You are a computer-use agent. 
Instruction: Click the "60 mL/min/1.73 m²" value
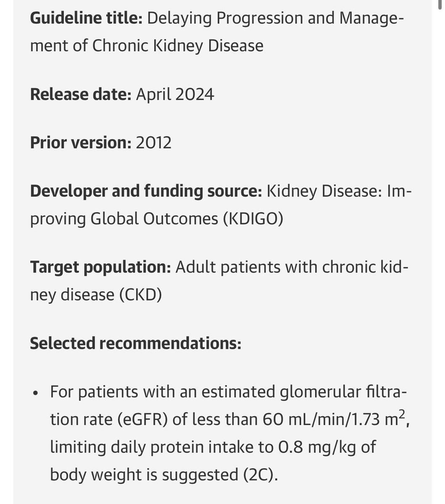(334, 420)
